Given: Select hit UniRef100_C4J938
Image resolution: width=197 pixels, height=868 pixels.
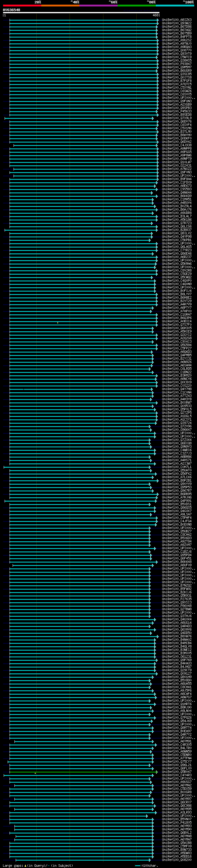Looking at the screenshot, I should point(177,145).
